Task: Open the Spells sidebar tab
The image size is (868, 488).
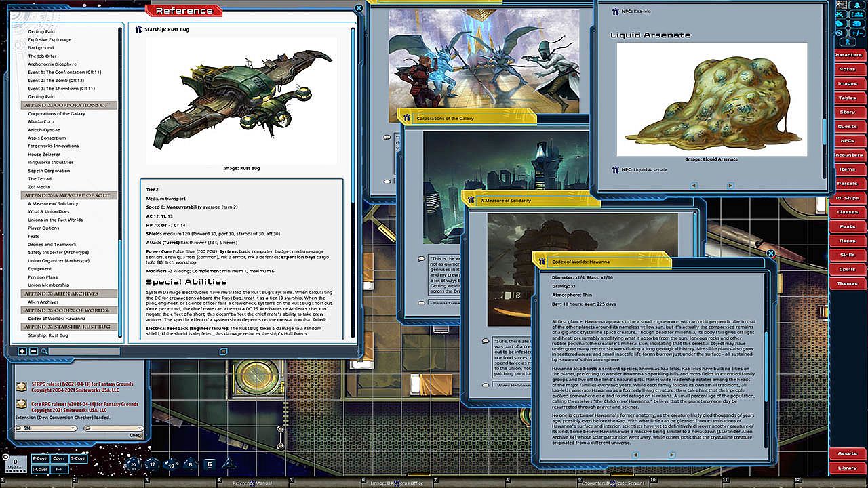Action: point(847,269)
